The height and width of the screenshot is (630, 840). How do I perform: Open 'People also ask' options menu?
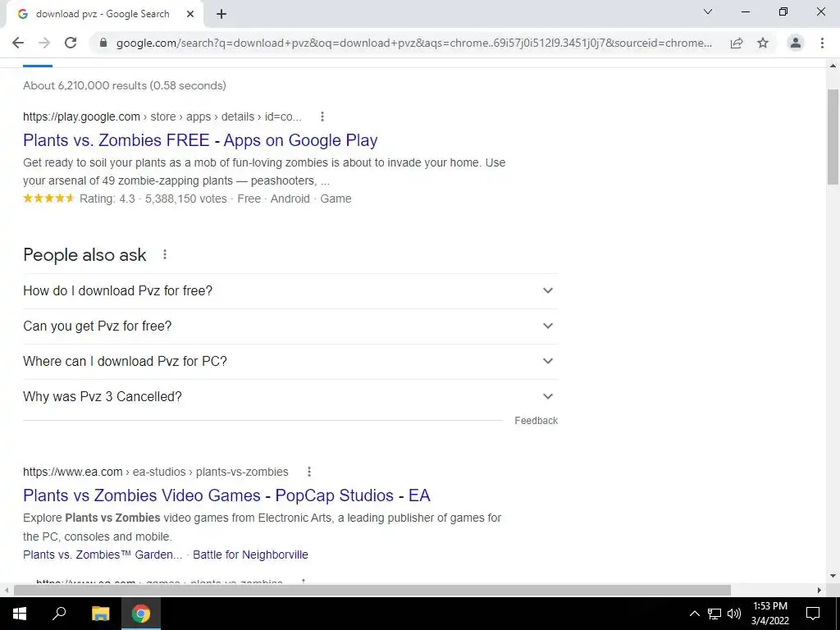pyautogui.click(x=165, y=254)
